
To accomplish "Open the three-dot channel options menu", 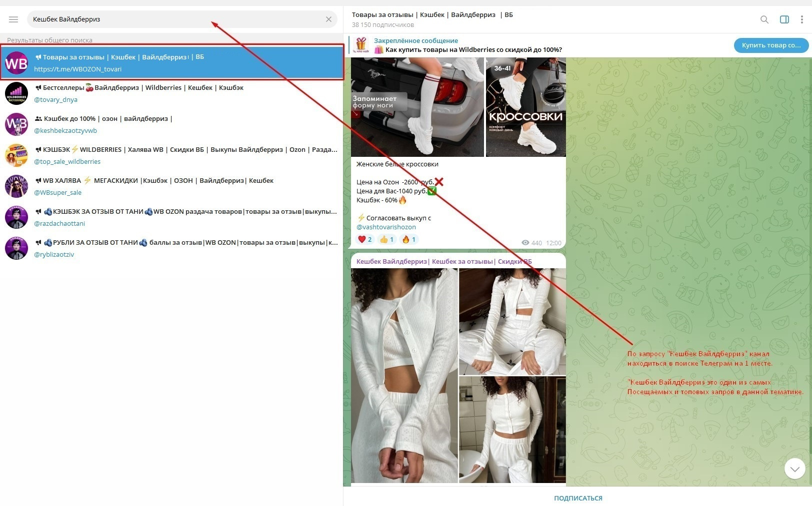I will tap(802, 19).
